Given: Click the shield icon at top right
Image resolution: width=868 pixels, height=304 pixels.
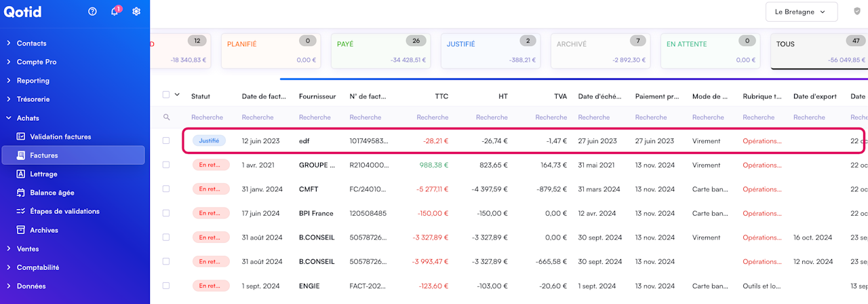Looking at the screenshot, I should click(857, 12).
